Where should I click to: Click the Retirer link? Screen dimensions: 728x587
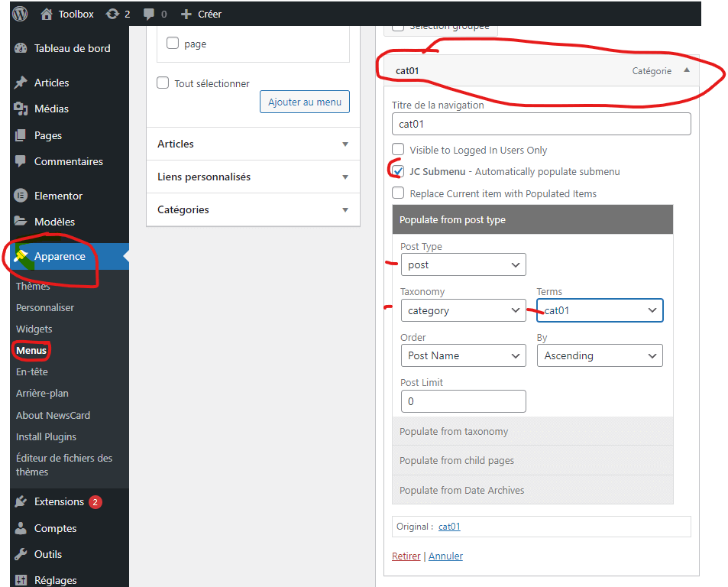[x=406, y=556]
